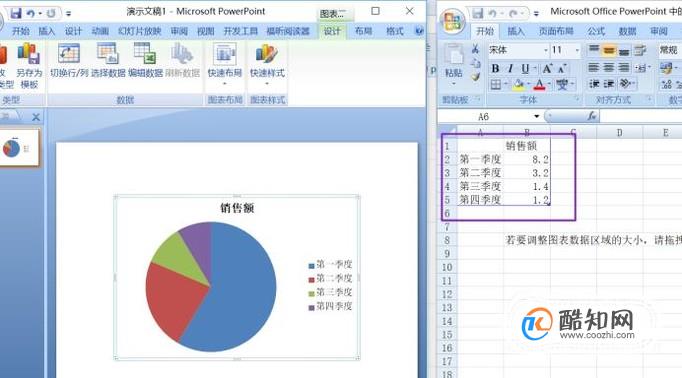Open the 页面布局 tab in Excel

[556, 31]
